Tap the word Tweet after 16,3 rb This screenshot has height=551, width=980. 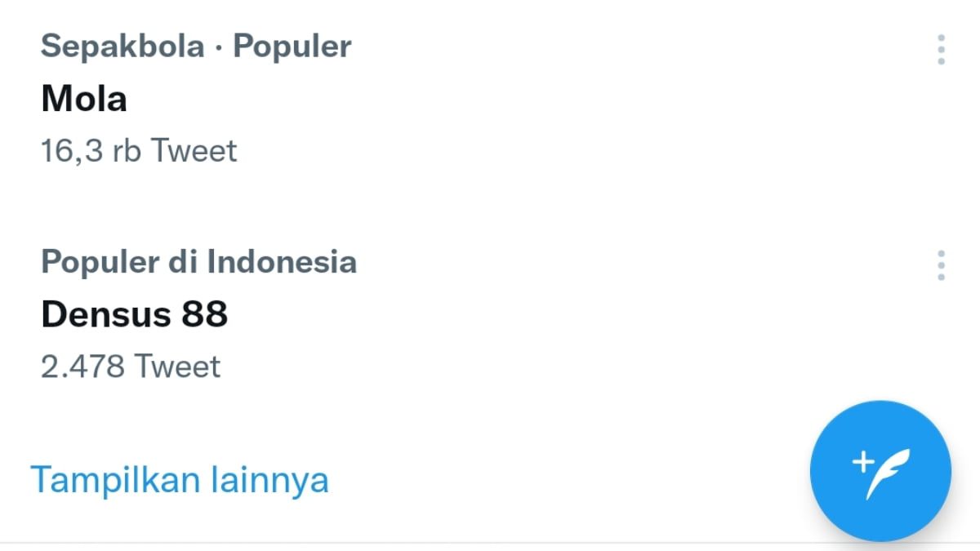point(194,151)
